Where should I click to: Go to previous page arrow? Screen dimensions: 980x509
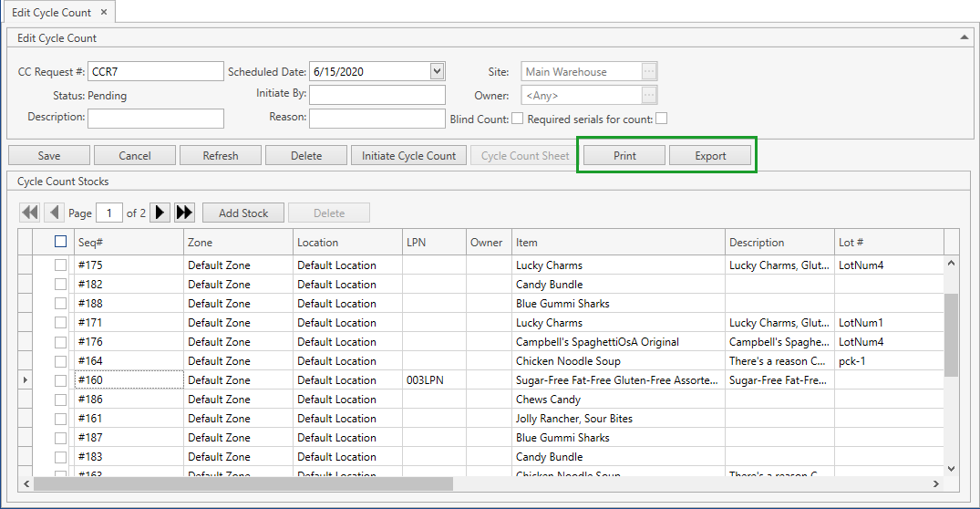point(55,213)
